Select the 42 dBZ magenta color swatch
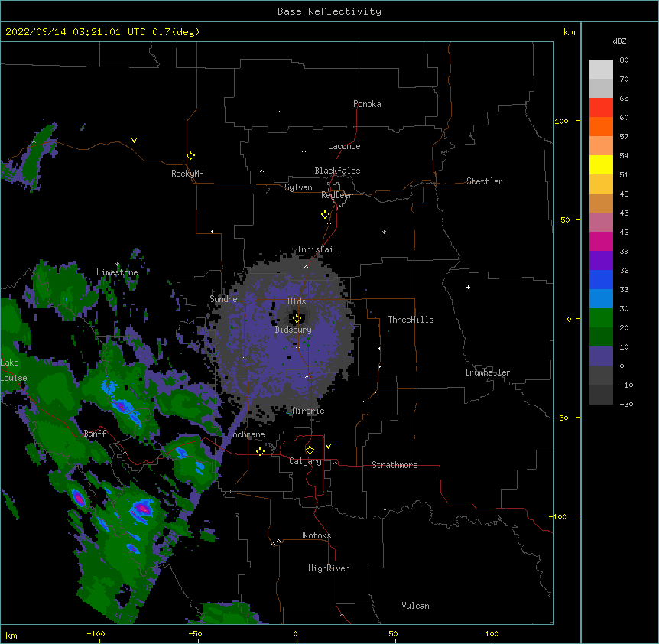This screenshot has width=659, height=644. pos(601,241)
